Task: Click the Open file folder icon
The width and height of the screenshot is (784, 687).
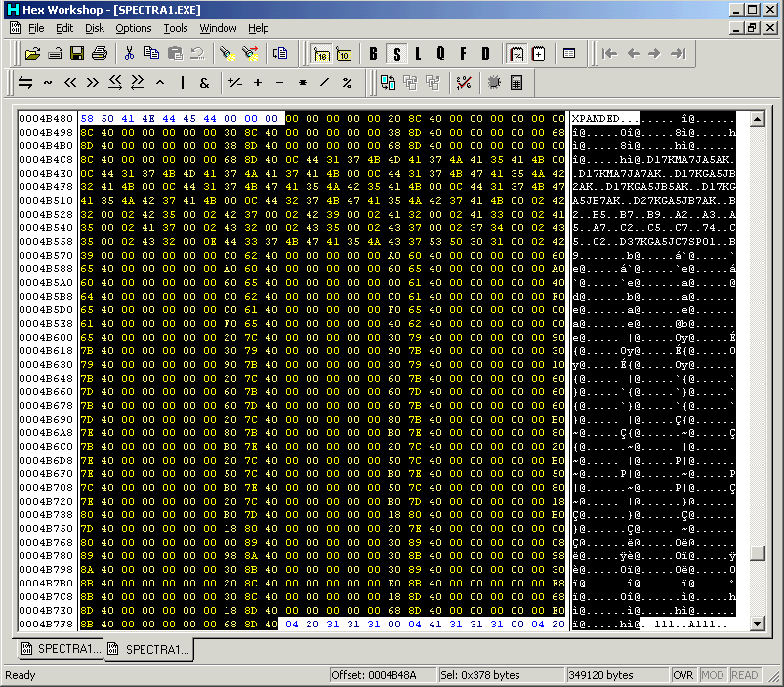Action: [33, 53]
